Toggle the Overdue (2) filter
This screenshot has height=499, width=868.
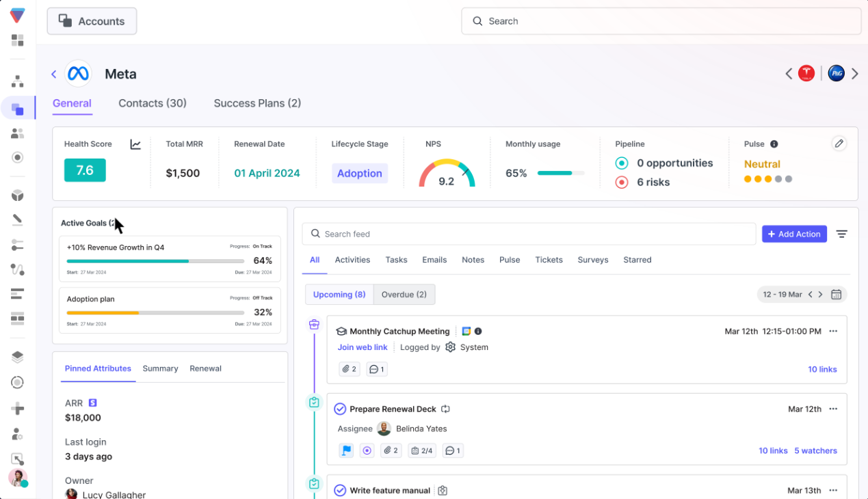point(404,295)
